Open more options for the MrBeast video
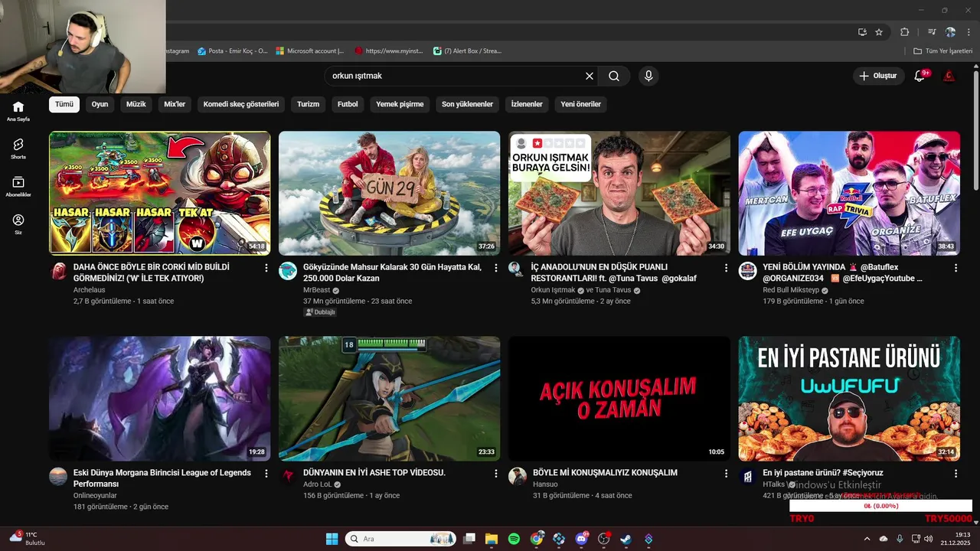Screen dimensions: 980x551 click(x=496, y=268)
